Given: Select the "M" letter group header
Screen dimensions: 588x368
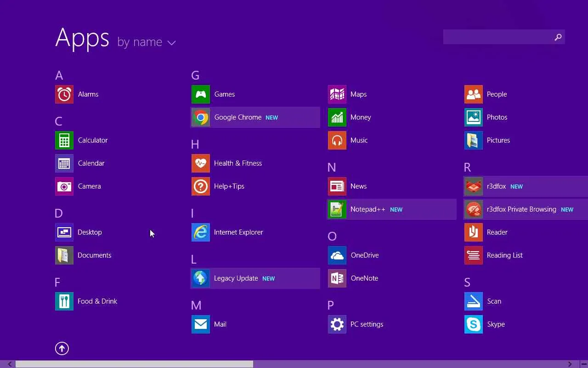Looking at the screenshot, I should coord(196,305).
